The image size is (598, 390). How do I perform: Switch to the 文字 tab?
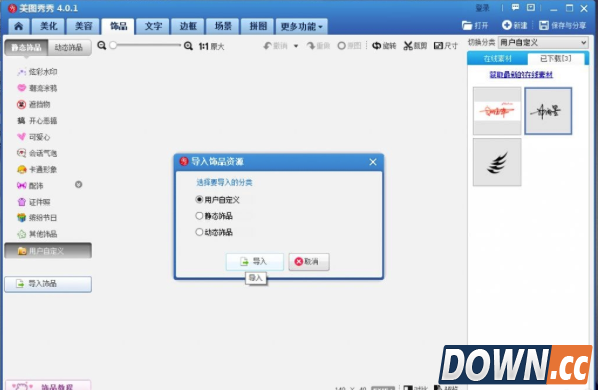point(153,26)
